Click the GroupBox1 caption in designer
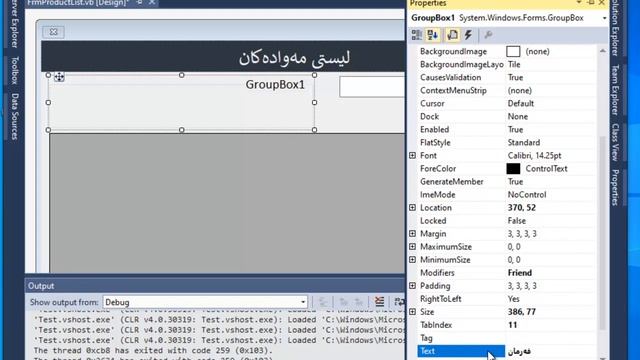The width and height of the screenshot is (640, 360). (x=275, y=84)
